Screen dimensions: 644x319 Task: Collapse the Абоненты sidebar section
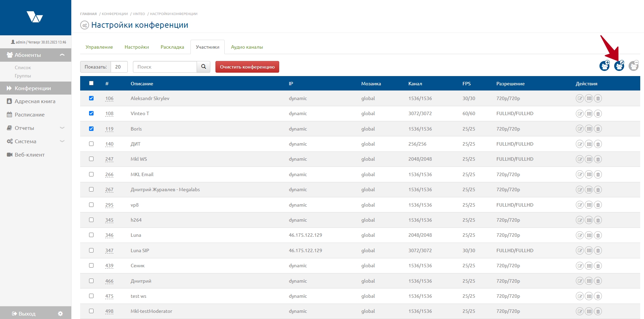coord(36,55)
